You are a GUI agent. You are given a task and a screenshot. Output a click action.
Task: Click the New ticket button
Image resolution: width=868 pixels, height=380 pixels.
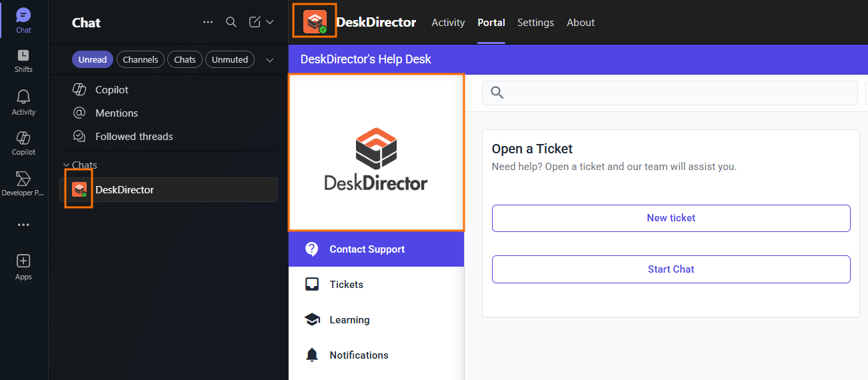(671, 218)
